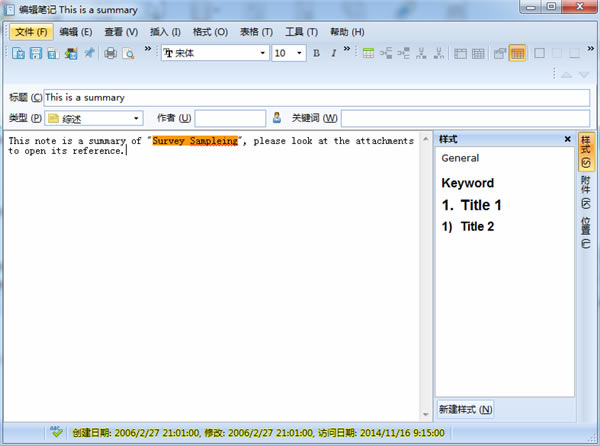
Task: Open the 文件 (F) menu
Action: (x=30, y=32)
